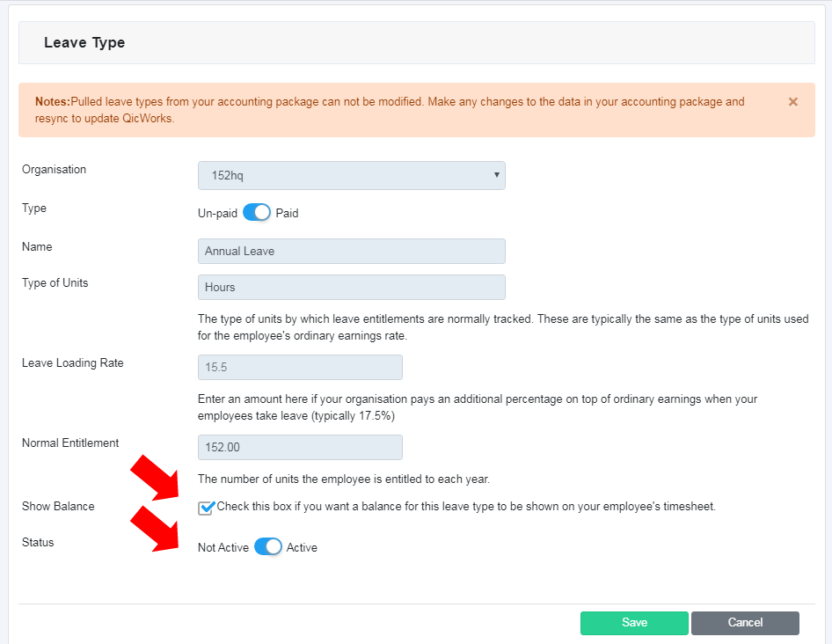Screen dimensions: 832x644
Task: Toggle the Status Active switch off
Action: (x=268, y=547)
